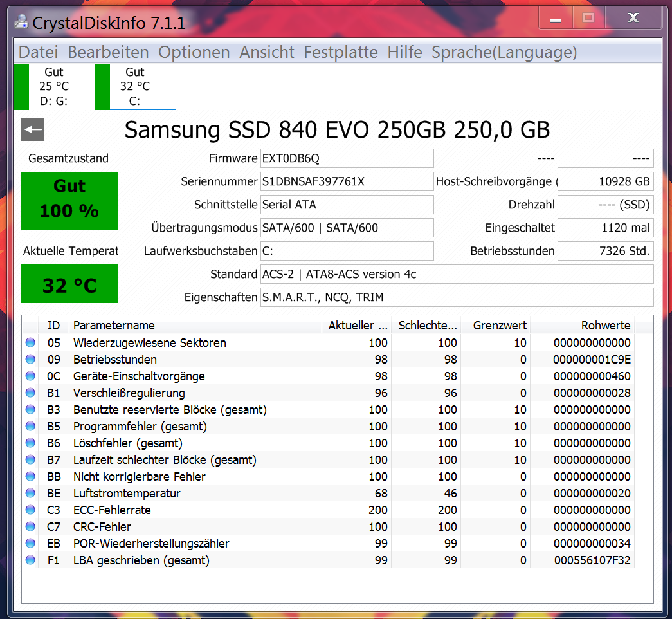Open the Bearbeiten menu

click(x=108, y=52)
